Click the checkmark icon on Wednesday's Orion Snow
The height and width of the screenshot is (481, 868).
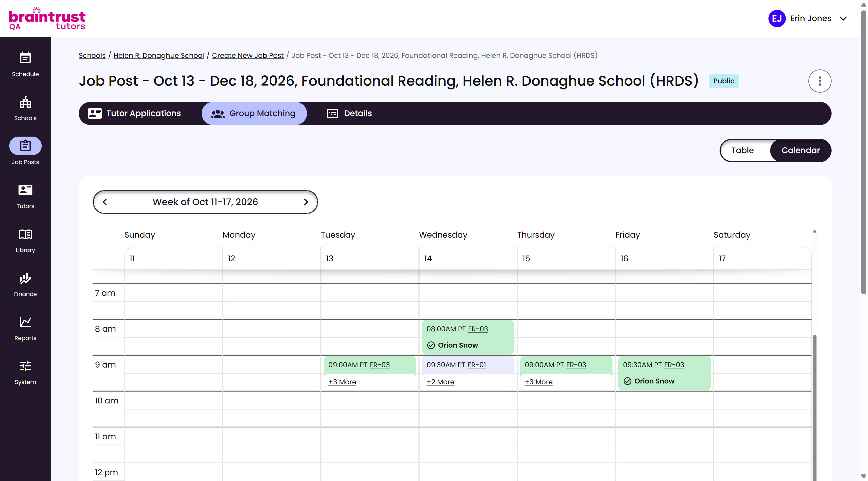(431, 345)
